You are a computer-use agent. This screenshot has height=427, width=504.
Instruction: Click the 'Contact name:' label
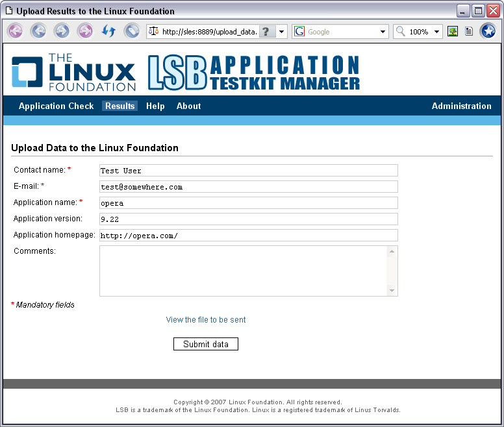[x=40, y=170]
